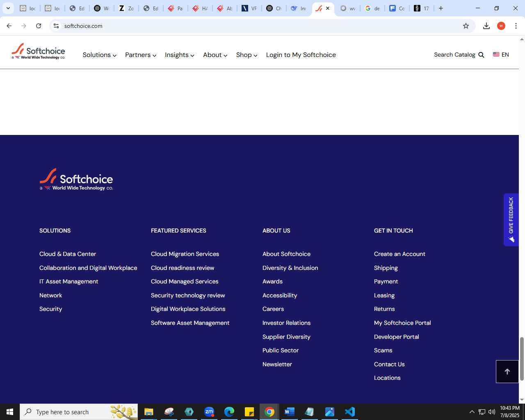The height and width of the screenshot is (420, 525).
Task: Close the active Softchoice tab
Action: pyautogui.click(x=328, y=8)
